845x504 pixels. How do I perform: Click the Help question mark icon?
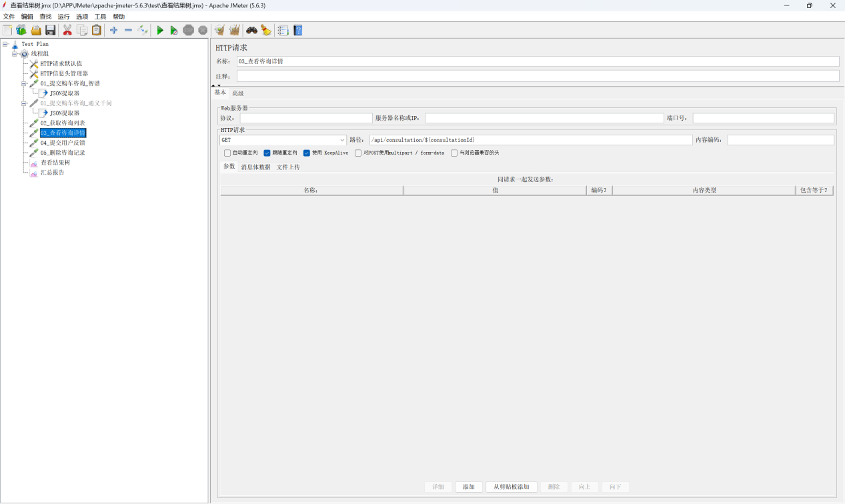tap(298, 30)
